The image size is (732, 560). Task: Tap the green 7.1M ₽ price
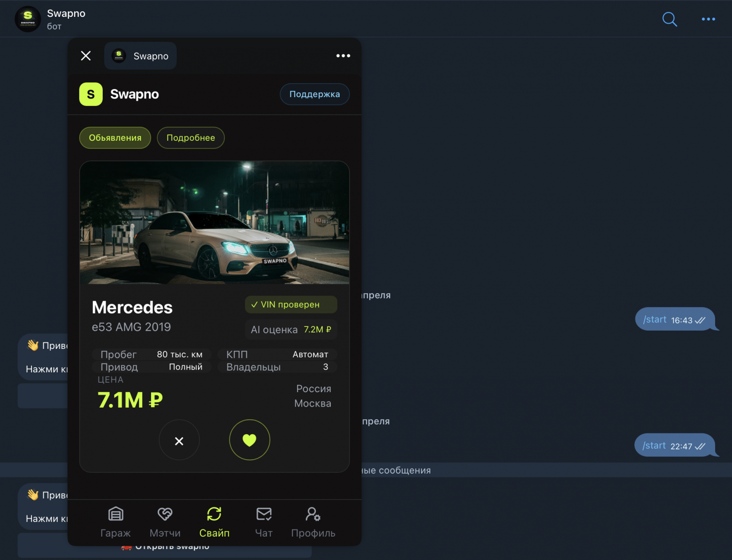pyautogui.click(x=130, y=400)
